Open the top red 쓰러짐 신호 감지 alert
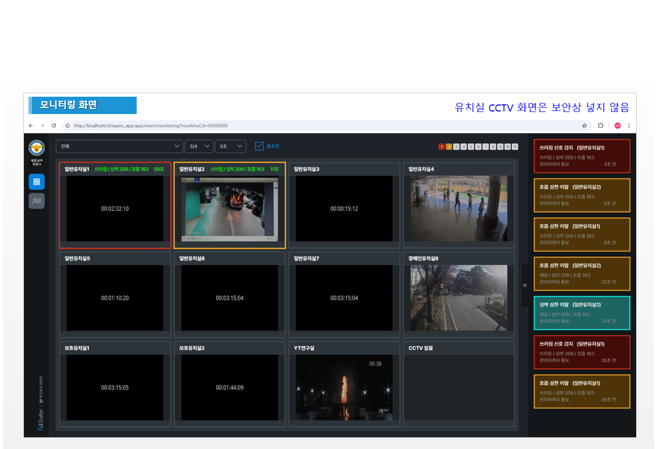 581,156
